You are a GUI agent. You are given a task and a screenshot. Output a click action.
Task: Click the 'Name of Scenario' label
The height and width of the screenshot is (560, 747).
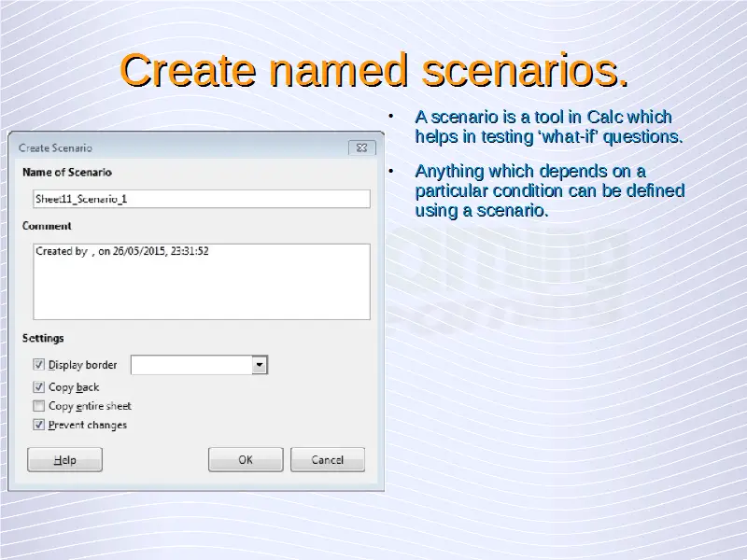(66, 172)
